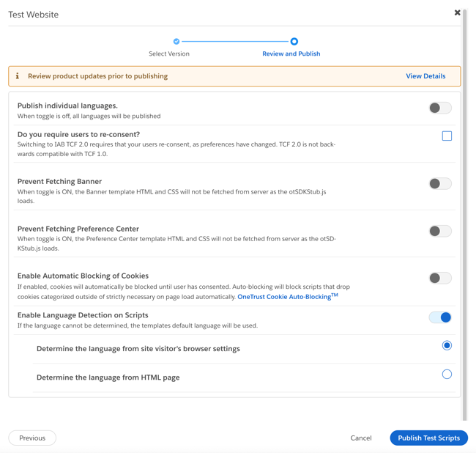This screenshot has height=453, width=476.
Task: Click 'Determine the language from HTML page' label
Action: click(108, 377)
